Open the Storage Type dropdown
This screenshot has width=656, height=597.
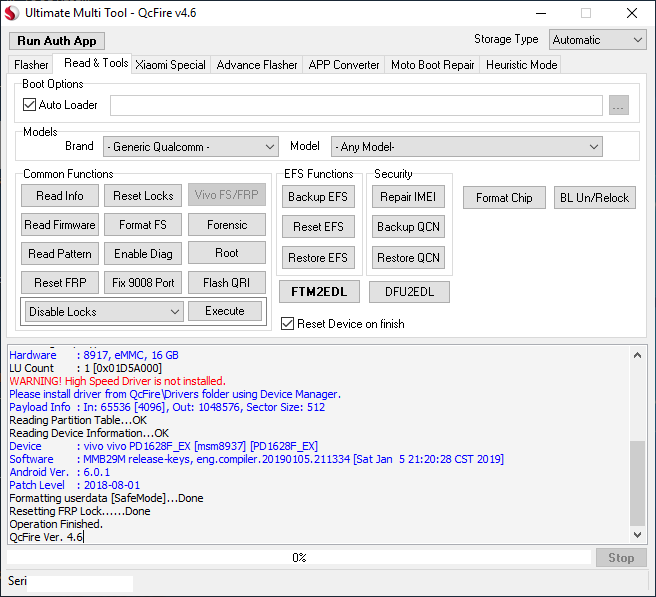pyautogui.click(x=597, y=40)
